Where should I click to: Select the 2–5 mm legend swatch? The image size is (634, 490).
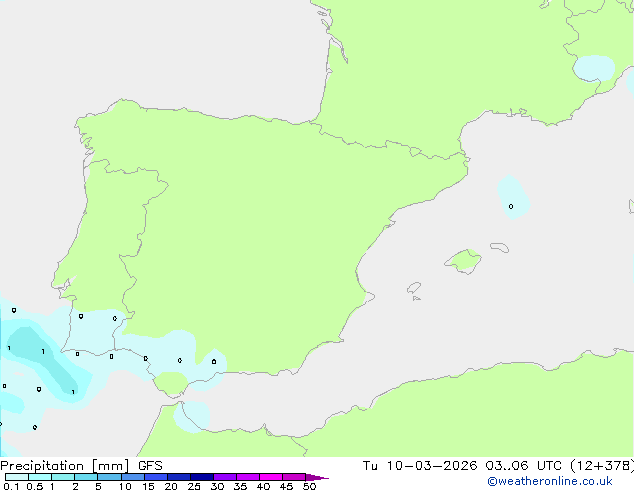[x=86, y=477]
